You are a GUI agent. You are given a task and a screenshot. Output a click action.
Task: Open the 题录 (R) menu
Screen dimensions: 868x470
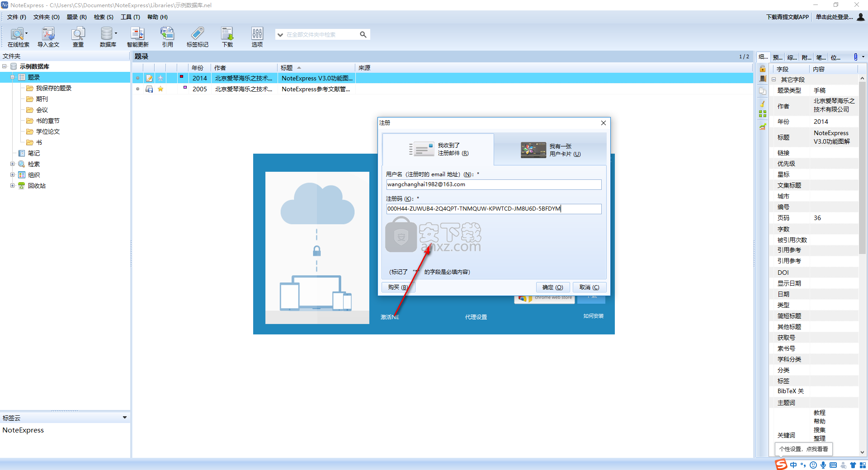pyautogui.click(x=76, y=17)
